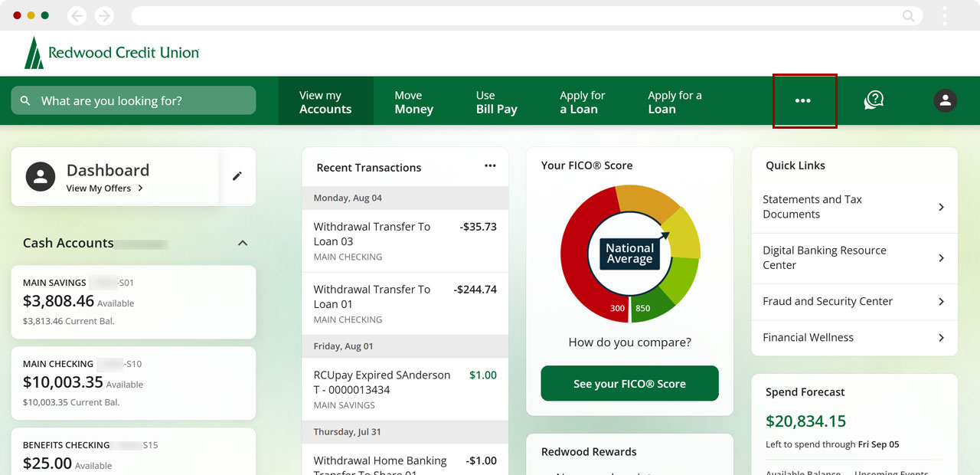
Task: Open the three-dot more menu in navigation bar
Action: (802, 101)
